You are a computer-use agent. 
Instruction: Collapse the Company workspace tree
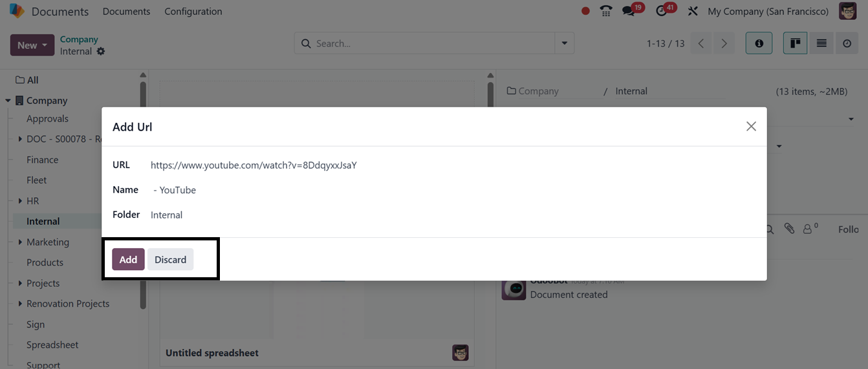point(8,101)
